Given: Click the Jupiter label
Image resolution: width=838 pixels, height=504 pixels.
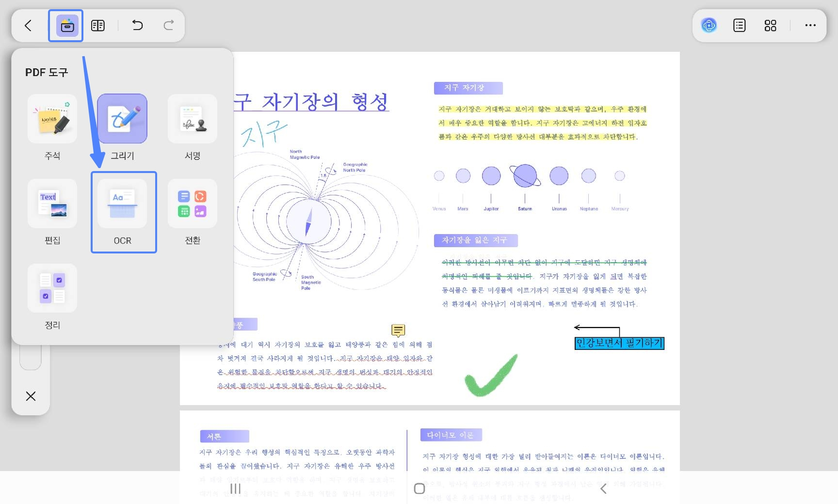Looking at the screenshot, I should [x=491, y=209].
